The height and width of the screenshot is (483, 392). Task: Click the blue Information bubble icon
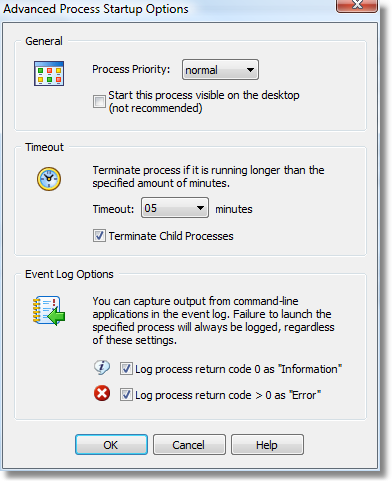point(102,368)
